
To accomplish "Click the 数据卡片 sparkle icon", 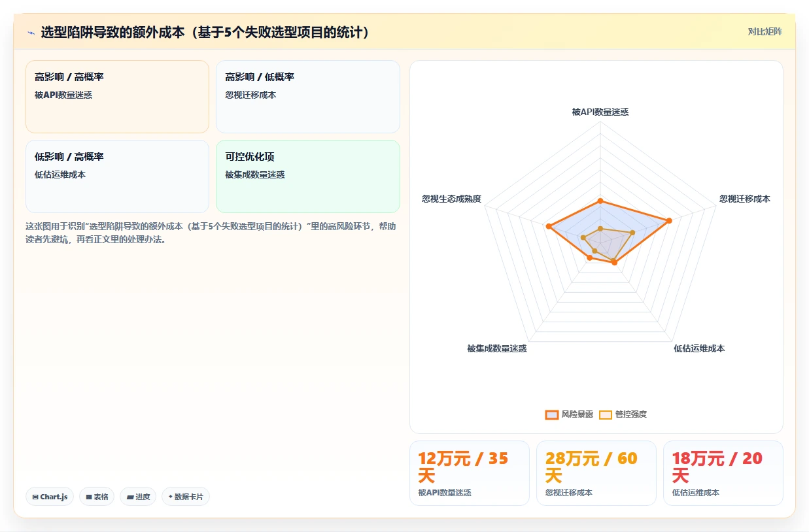I will [171, 497].
